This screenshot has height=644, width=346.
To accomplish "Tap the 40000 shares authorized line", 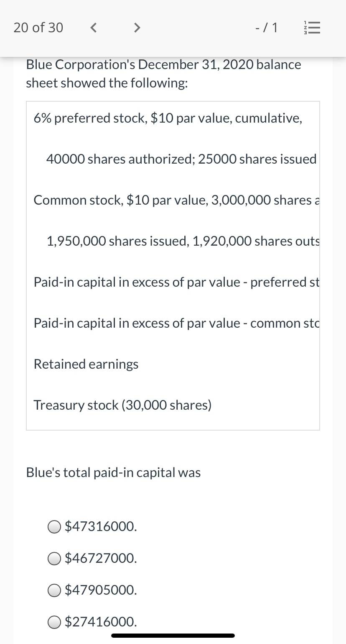I will [x=181, y=159].
